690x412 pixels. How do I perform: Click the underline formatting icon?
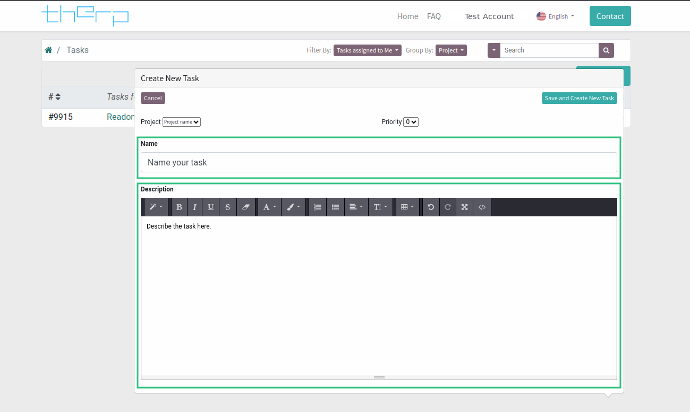tap(211, 207)
